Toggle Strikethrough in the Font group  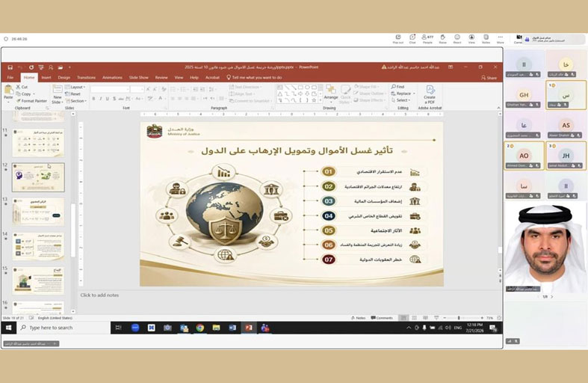pyautogui.click(x=121, y=99)
